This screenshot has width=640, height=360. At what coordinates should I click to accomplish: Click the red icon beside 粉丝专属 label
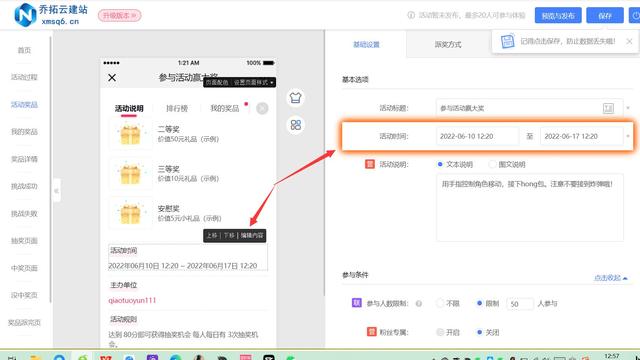coord(371,332)
